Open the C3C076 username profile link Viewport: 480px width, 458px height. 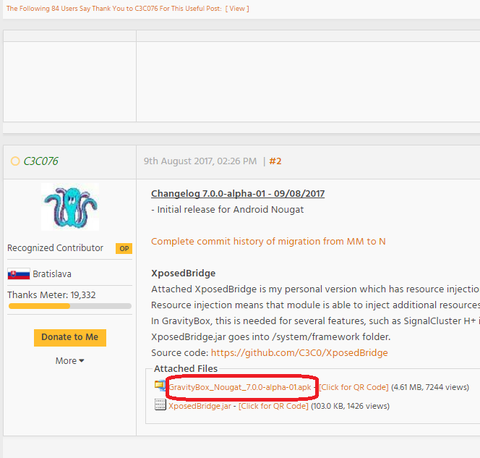(x=41, y=161)
